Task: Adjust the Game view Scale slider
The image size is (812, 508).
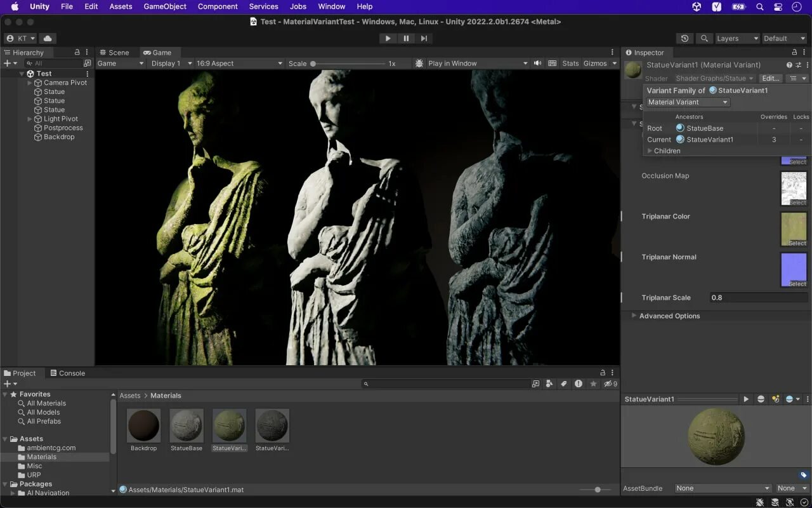Action: coord(348,63)
